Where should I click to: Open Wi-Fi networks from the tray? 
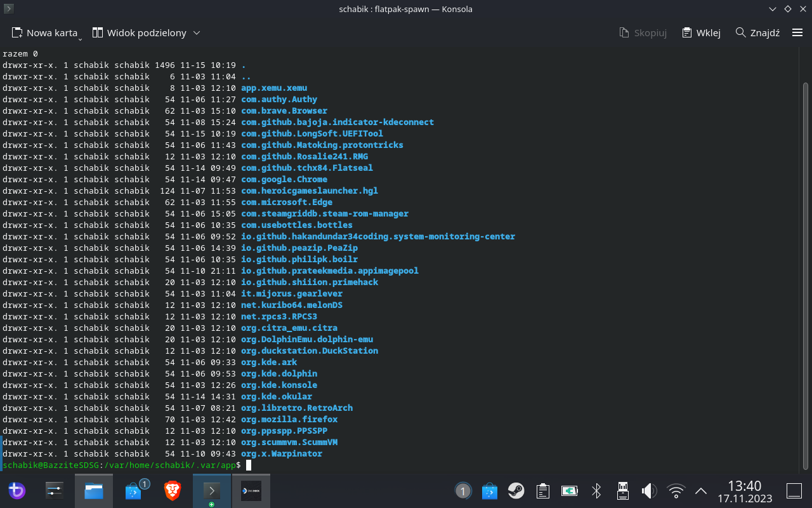click(x=676, y=491)
